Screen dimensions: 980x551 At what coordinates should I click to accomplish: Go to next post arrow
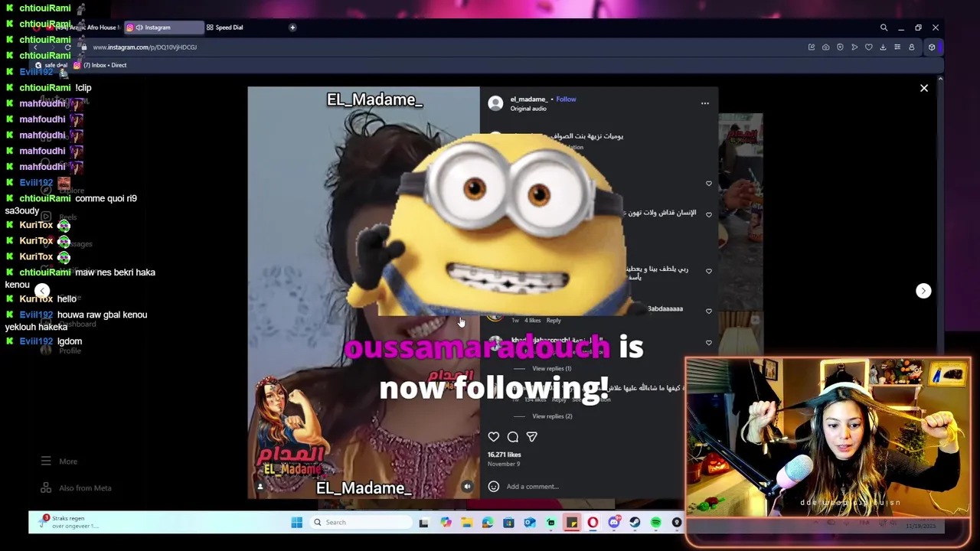pos(923,291)
